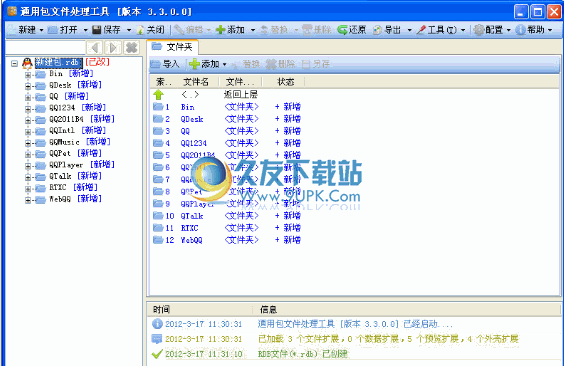Maximize the window
The width and height of the screenshot is (564, 366).
tap(538, 12)
